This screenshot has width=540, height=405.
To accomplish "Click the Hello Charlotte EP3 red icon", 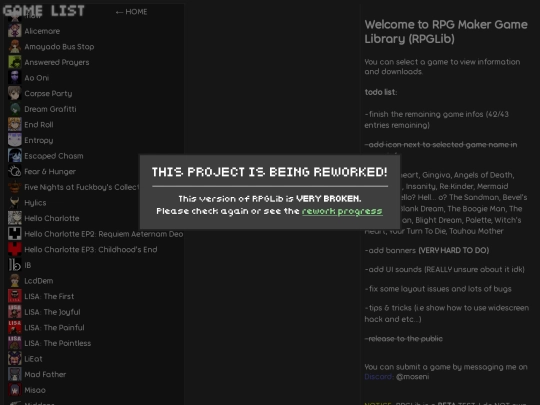I will 14,249.
